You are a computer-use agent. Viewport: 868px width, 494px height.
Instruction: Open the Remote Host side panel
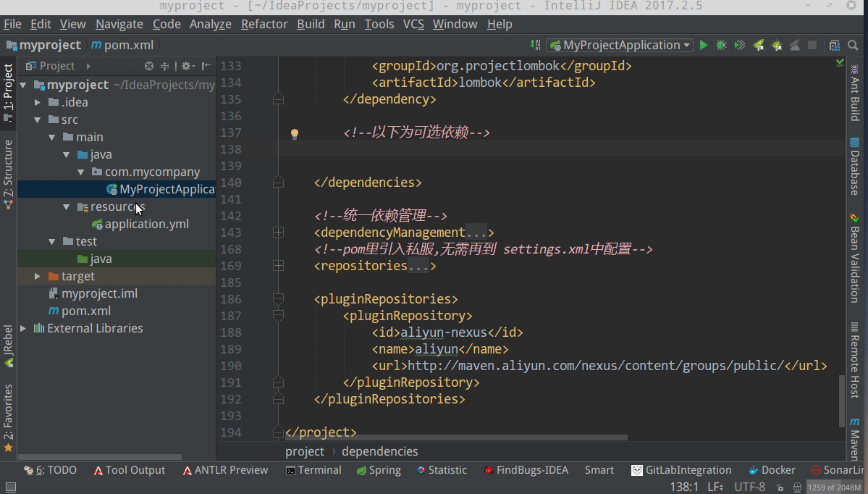click(855, 360)
